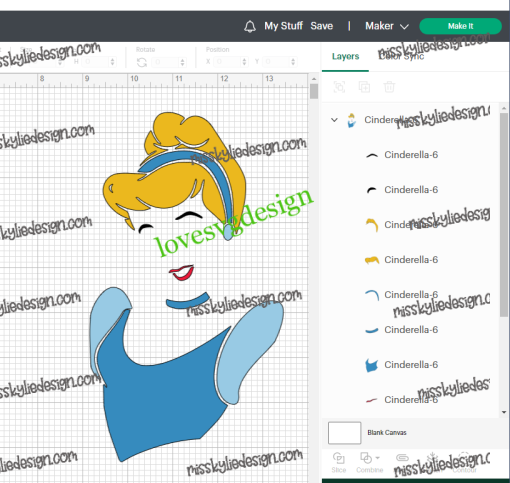
Task: Open My Stuff
Action: (x=283, y=26)
